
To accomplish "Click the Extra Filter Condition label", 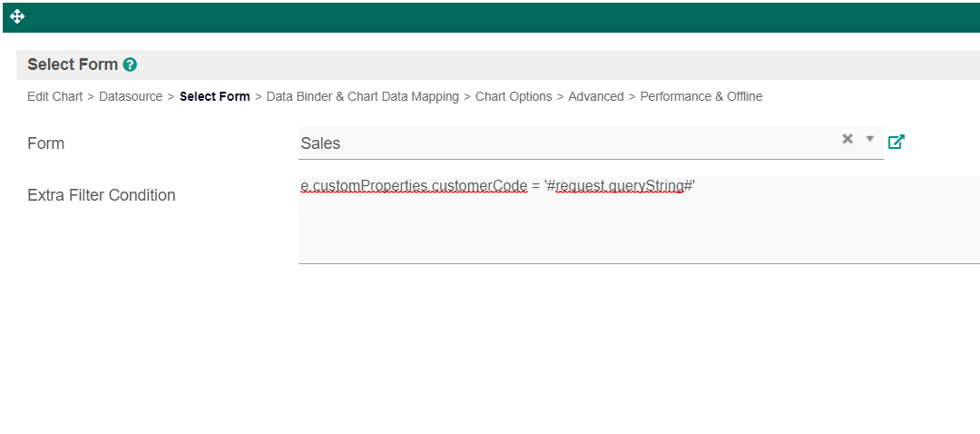I will pos(102,195).
